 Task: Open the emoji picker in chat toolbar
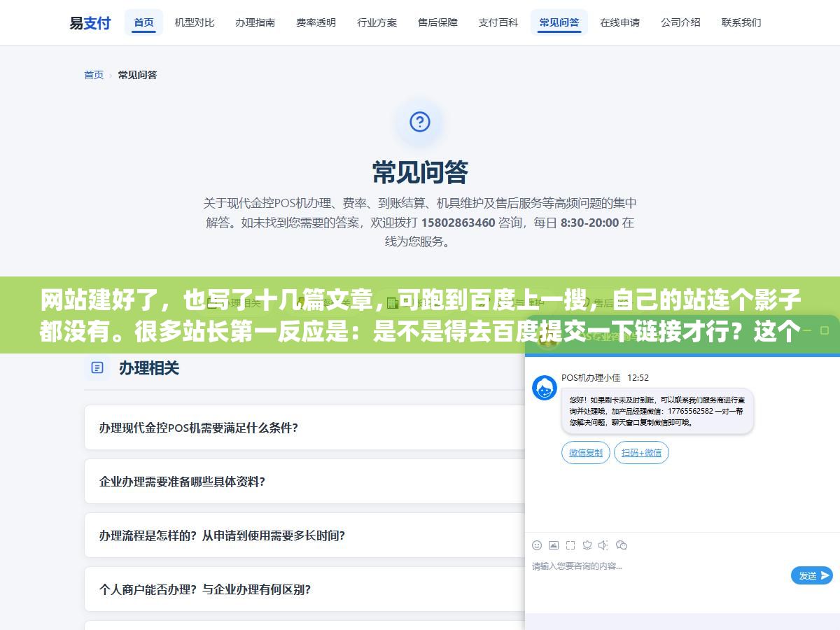tap(537, 545)
